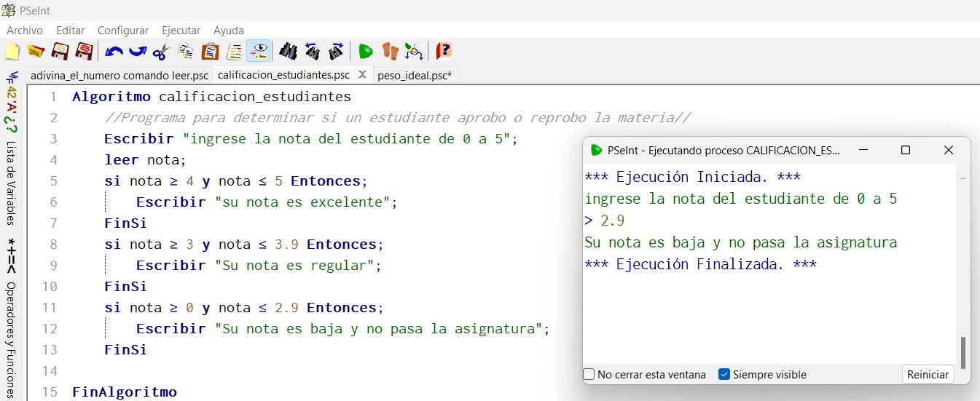Click the Cut scissors icon
Screen dimensions: 980x401
pos(161,52)
